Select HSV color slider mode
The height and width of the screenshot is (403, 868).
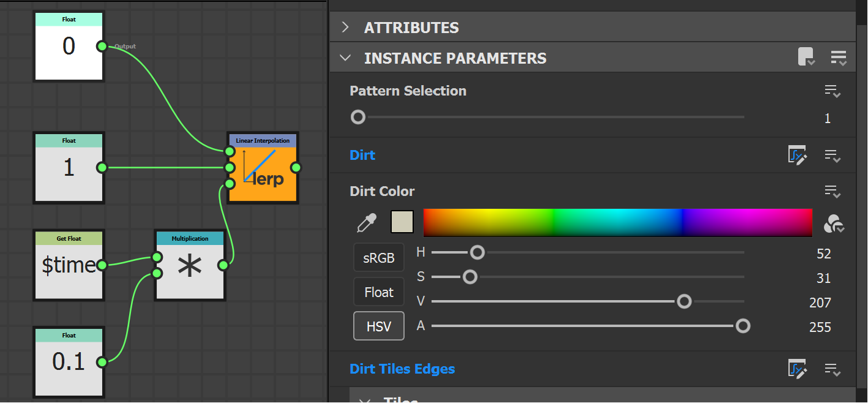(x=379, y=326)
